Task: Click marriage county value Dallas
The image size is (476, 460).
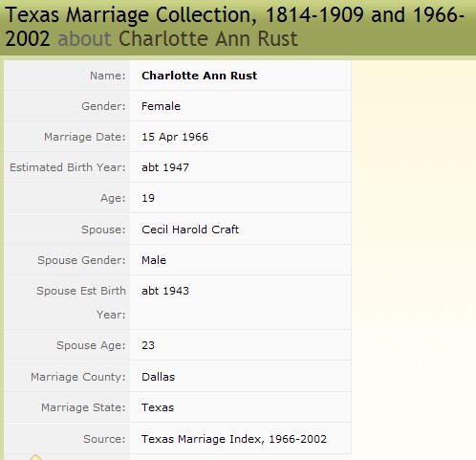Action: tap(158, 377)
